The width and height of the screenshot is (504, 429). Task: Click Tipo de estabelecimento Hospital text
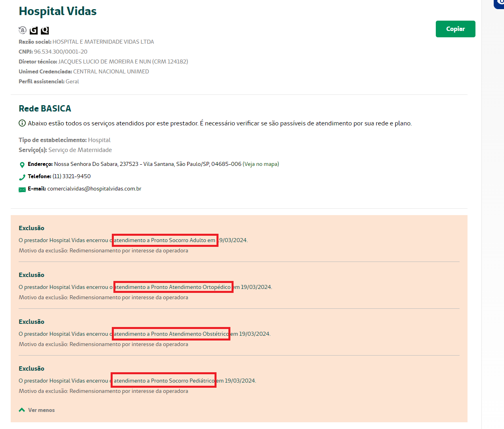(x=65, y=140)
